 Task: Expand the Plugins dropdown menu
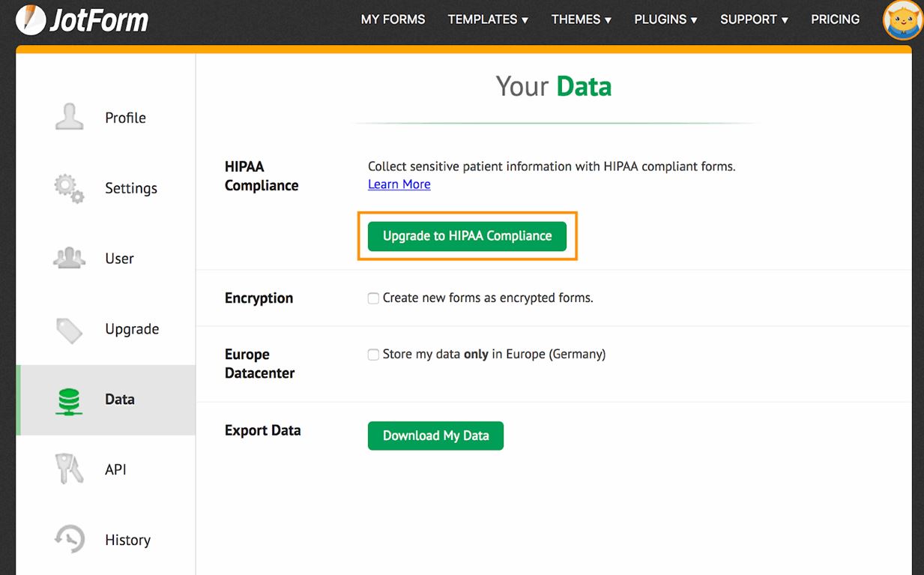pyautogui.click(x=665, y=19)
